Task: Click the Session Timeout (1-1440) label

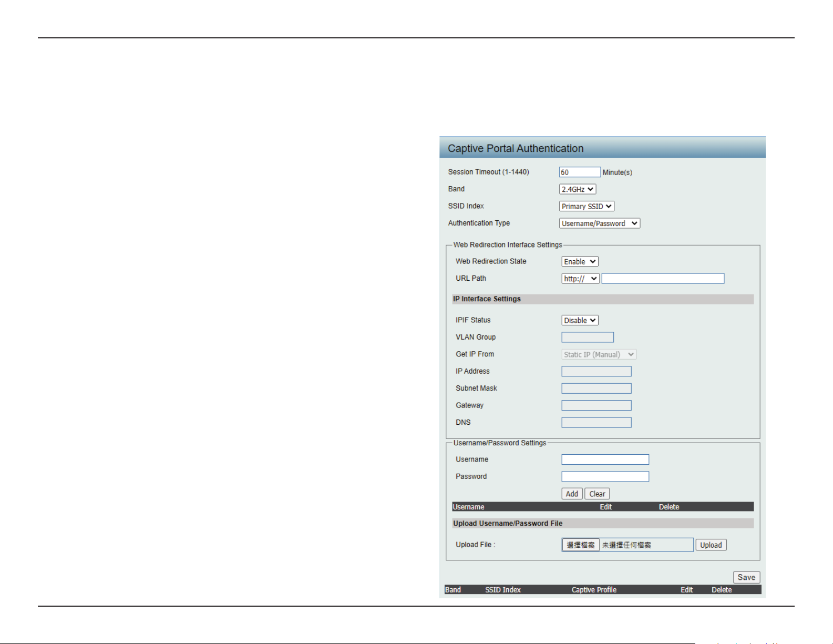Action: point(489,172)
